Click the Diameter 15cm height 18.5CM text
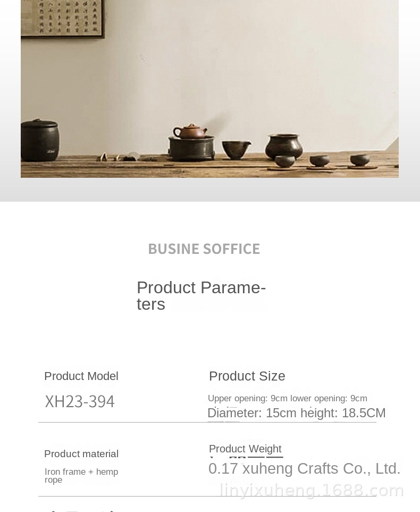 pyautogui.click(x=296, y=413)
